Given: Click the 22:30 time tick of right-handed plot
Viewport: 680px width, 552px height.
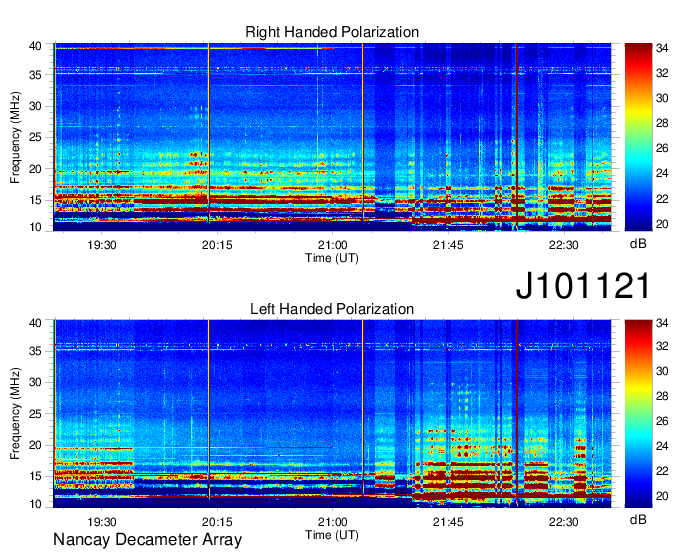Looking at the screenshot, I should (x=563, y=245).
